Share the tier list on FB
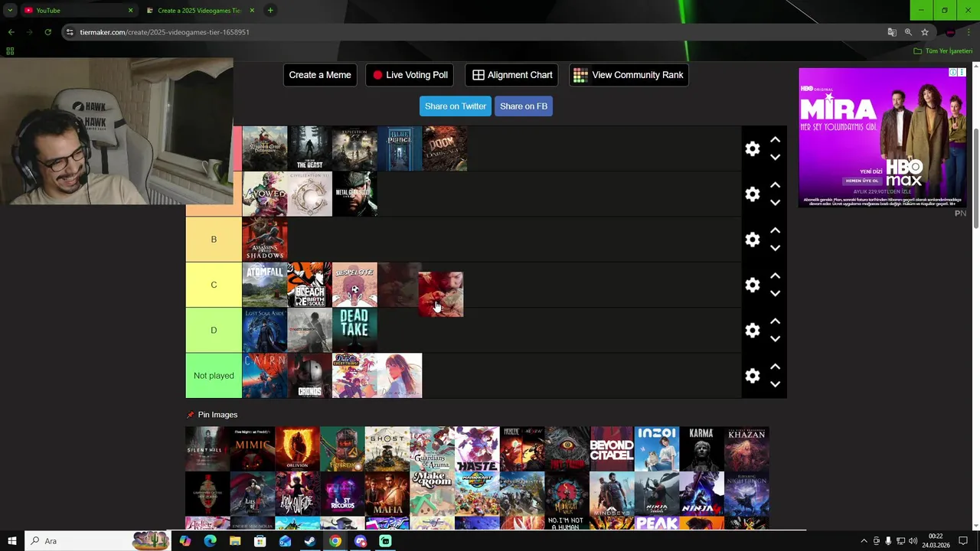Screen dimensions: 980x551 (524, 106)
